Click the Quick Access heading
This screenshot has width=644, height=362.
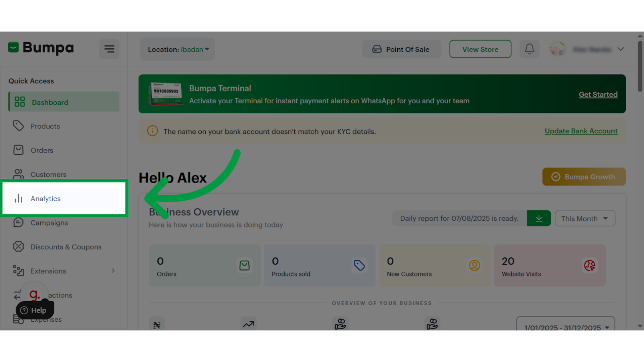(x=31, y=81)
